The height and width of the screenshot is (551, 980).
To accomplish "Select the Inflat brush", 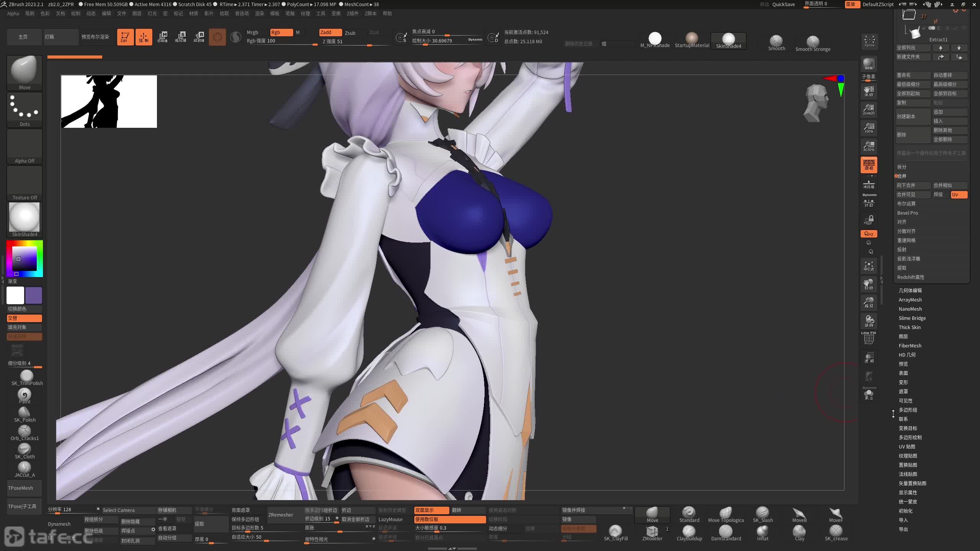I will click(763, 533).
